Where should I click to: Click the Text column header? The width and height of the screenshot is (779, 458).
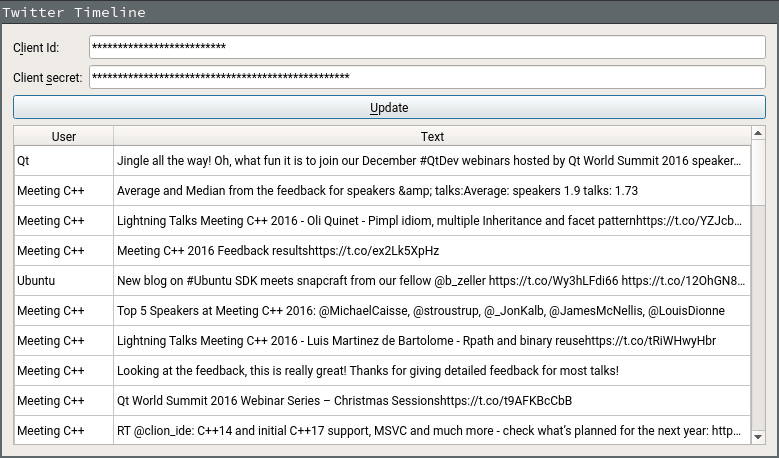tap(432, 136)
